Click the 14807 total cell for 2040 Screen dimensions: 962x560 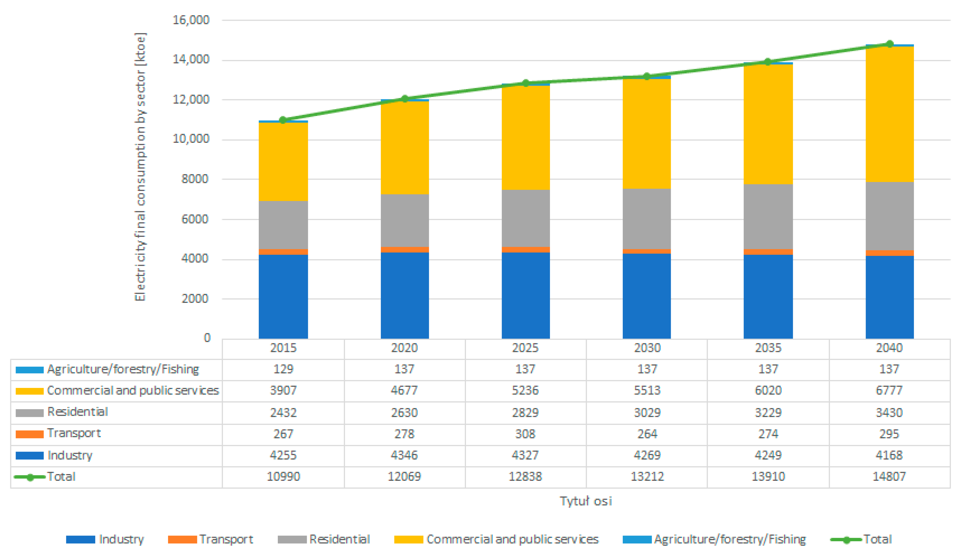tap(889, 477)
